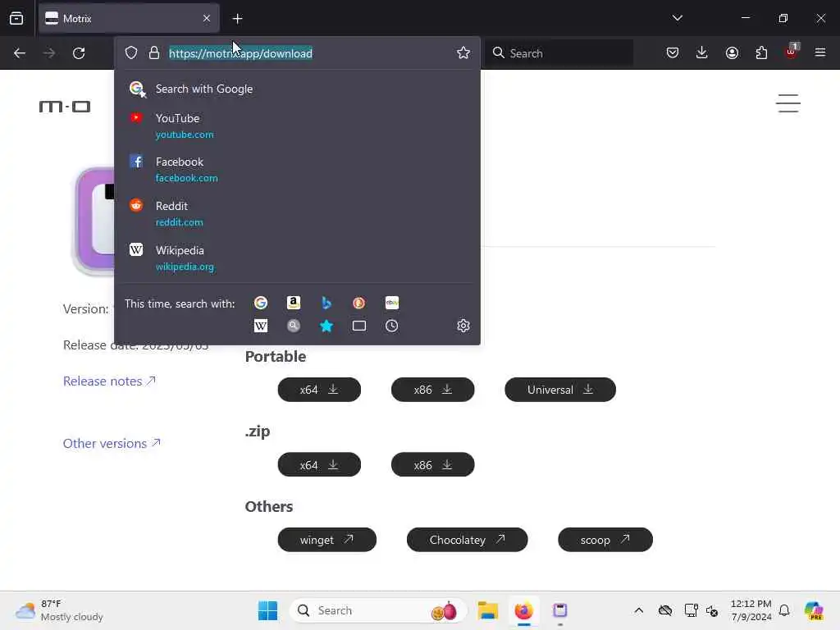The image size is (840, 630).
Task: Download Portable x64 build
Action: pyautogui.click(x=319, y=390)
